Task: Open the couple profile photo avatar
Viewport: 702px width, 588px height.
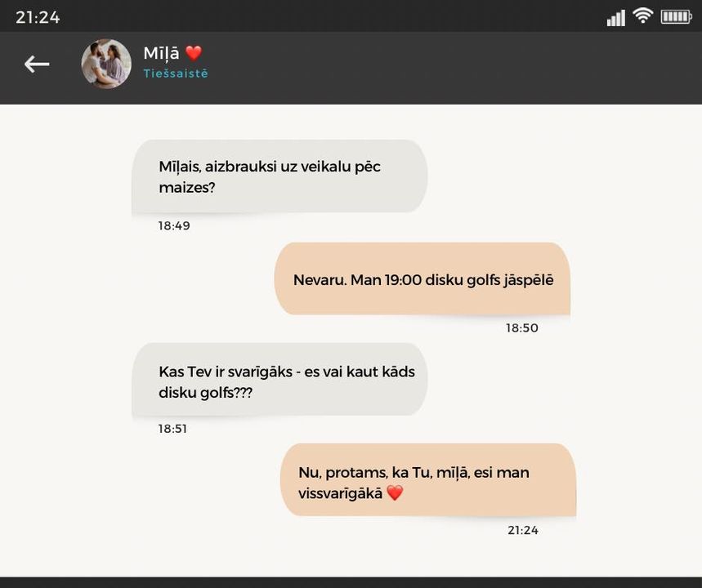Action: click(106, 64)
